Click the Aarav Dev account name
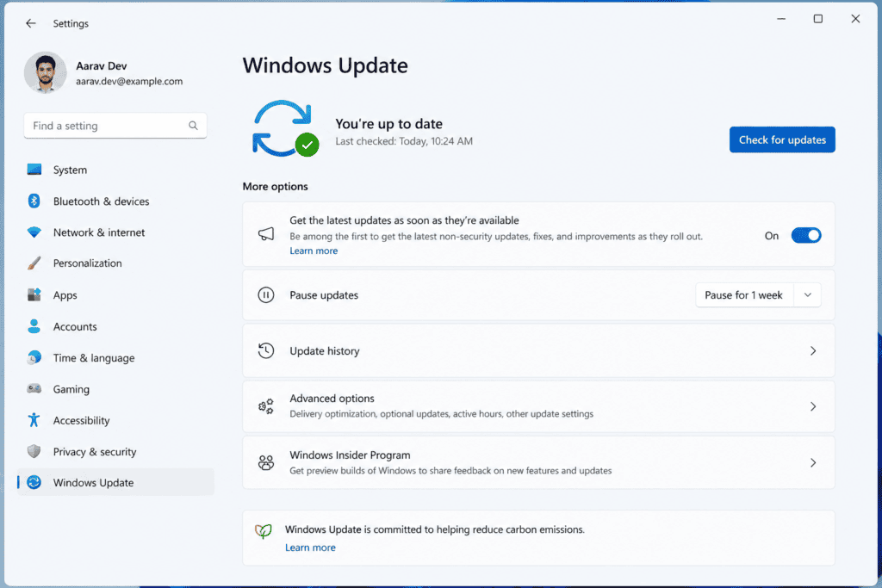This screenshot has height=588, width=882. coord(102,65)
